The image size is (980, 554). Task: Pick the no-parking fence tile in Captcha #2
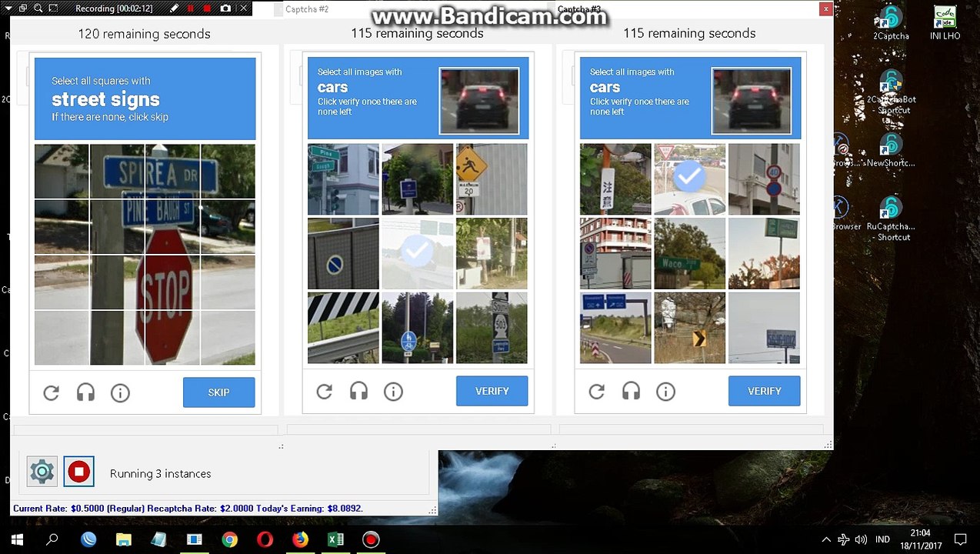343,253
